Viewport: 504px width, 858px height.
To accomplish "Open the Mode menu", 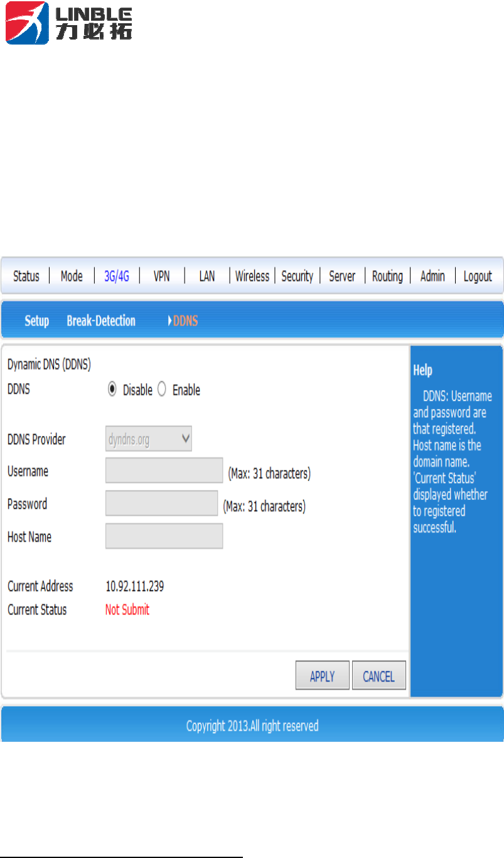I will 72,276.
